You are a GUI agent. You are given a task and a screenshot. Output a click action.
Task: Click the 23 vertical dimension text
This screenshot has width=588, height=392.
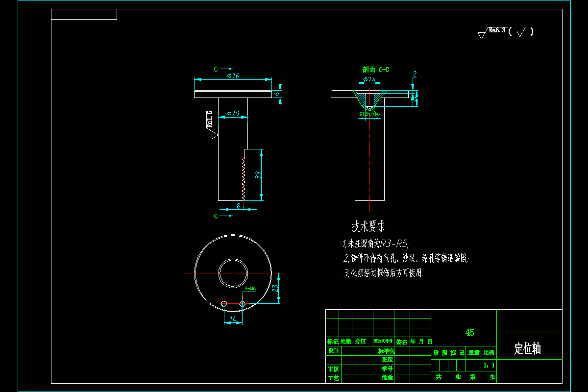point(275,289)
